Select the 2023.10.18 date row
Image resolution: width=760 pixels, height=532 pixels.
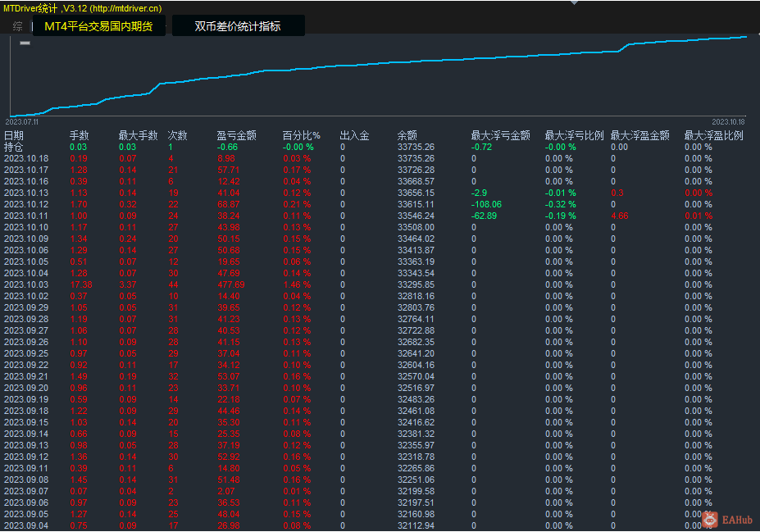pos(26,158)
